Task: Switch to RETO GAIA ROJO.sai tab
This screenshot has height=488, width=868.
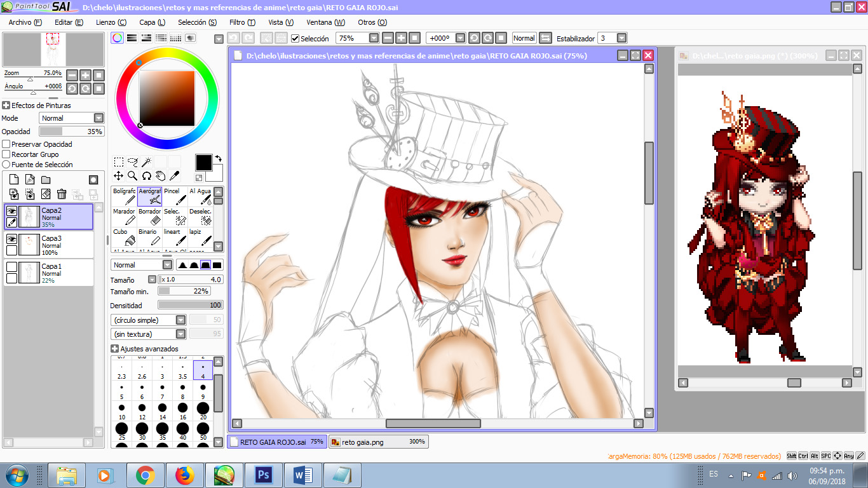Action: point(277,442)
